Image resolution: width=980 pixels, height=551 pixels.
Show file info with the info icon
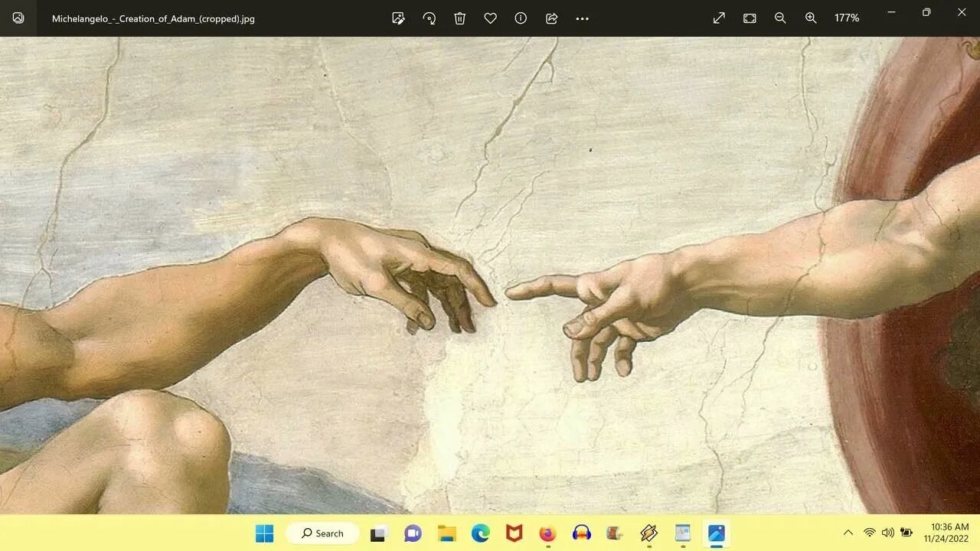(521, 18)
